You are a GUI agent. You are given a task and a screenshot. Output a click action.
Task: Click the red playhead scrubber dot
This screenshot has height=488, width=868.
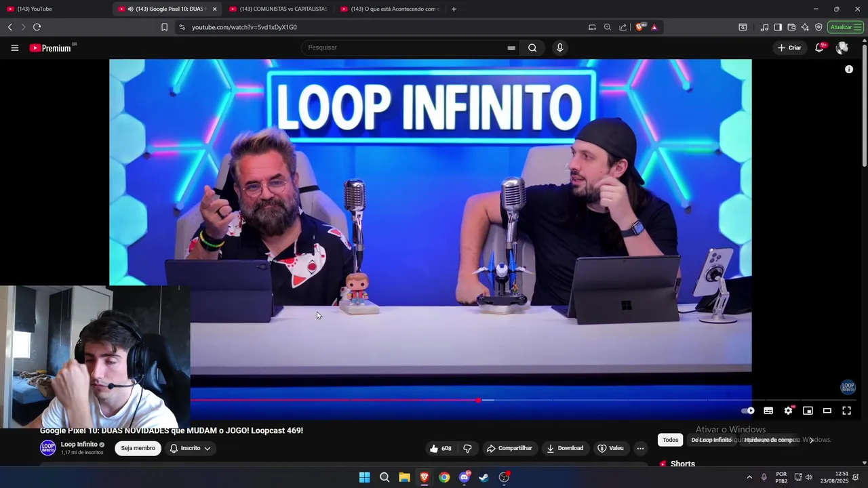pos(478,400)
